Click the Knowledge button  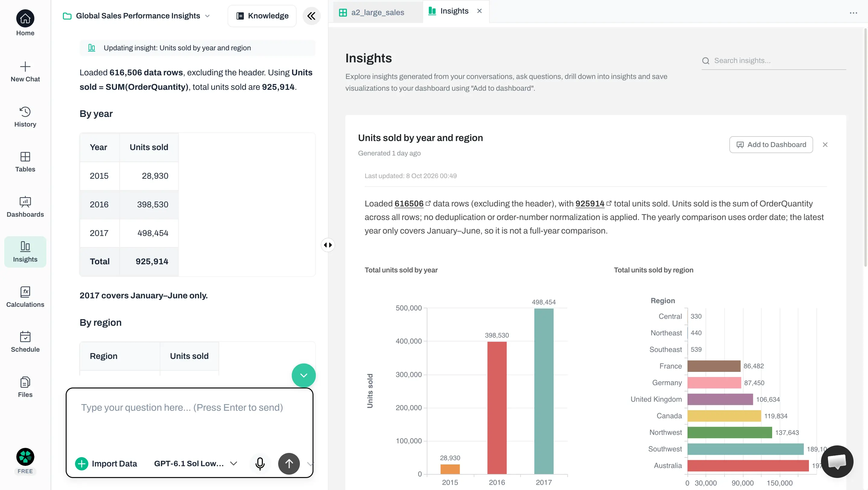262,16
